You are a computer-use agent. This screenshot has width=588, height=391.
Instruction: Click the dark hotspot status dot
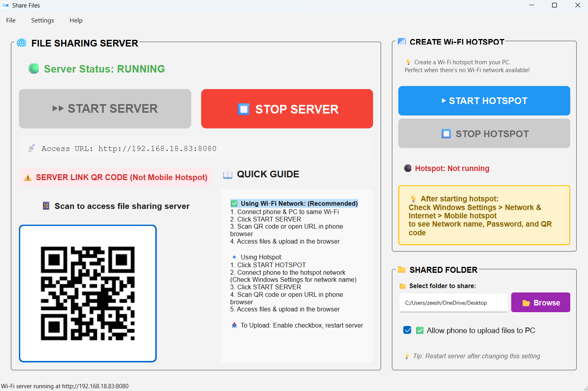(407, 168)
